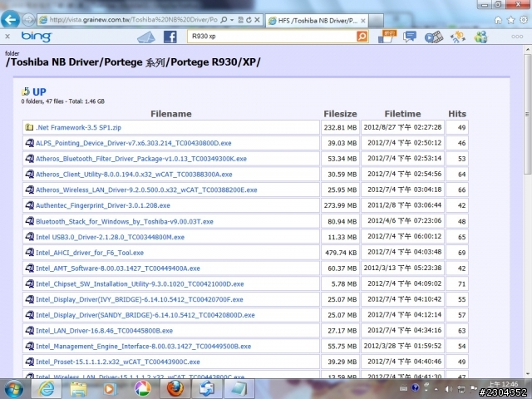Viewport: 532px width, 399px height.
Task: Click the browser Forward arrow
Action: [x=28, y=20]
